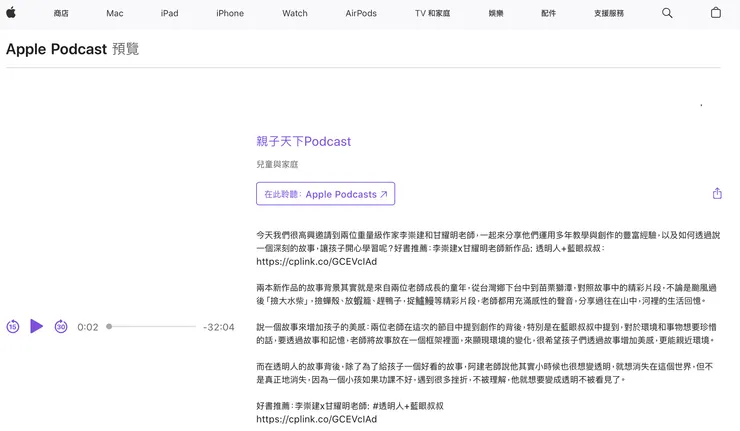
Task: Click the 在此聆聽: Apple Podcasts button
Action: coord(326,194)
